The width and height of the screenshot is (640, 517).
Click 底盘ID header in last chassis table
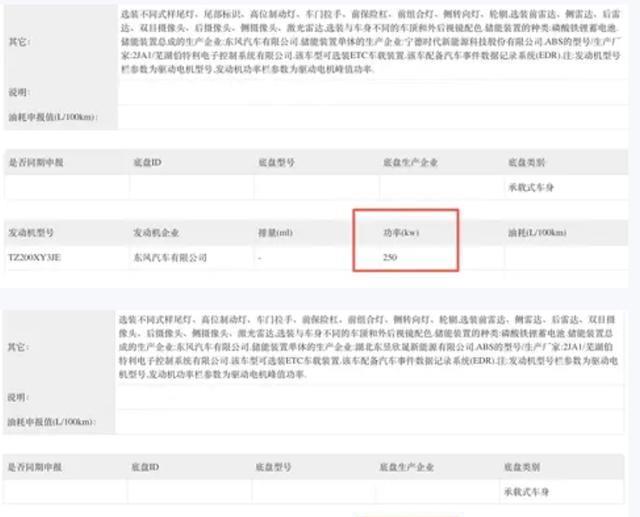[148, 467]
